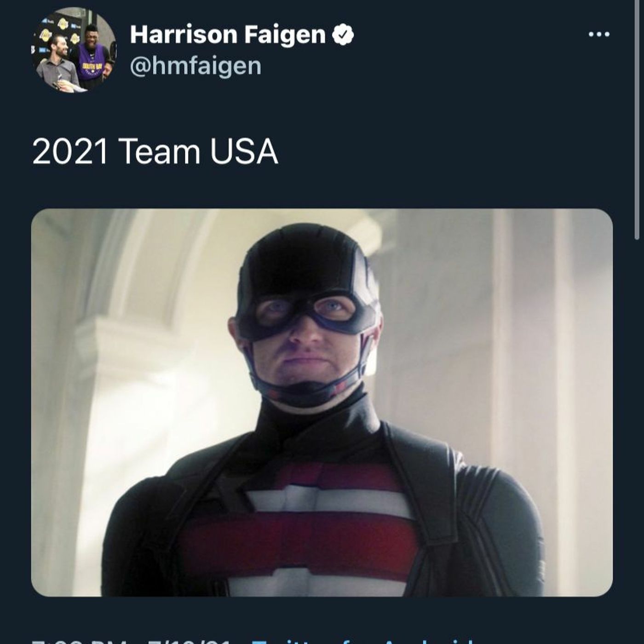The width and height of the screenshot is (644, 644).
Task: Open the @hmfaigen handle link
Action: (195, 66)
